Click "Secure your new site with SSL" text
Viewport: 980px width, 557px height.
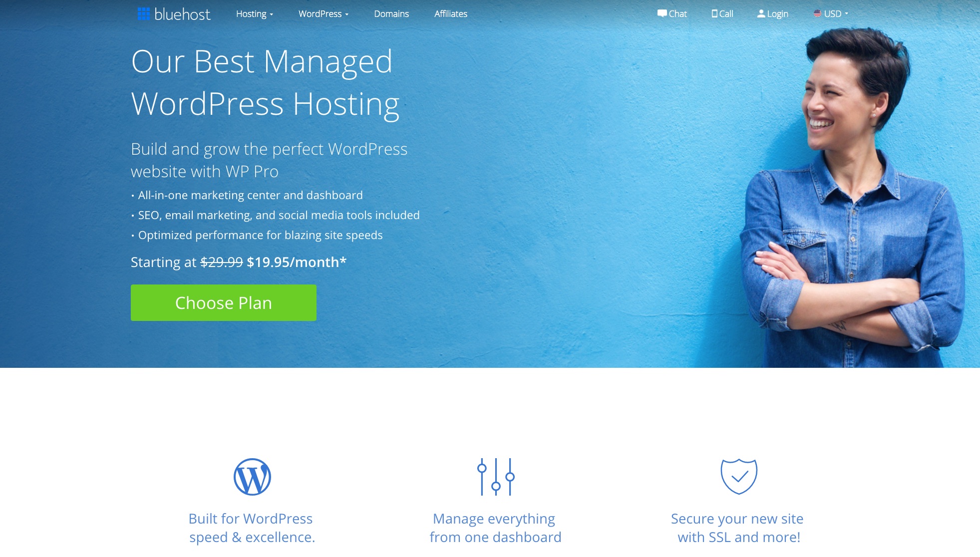tap(737, 528)
